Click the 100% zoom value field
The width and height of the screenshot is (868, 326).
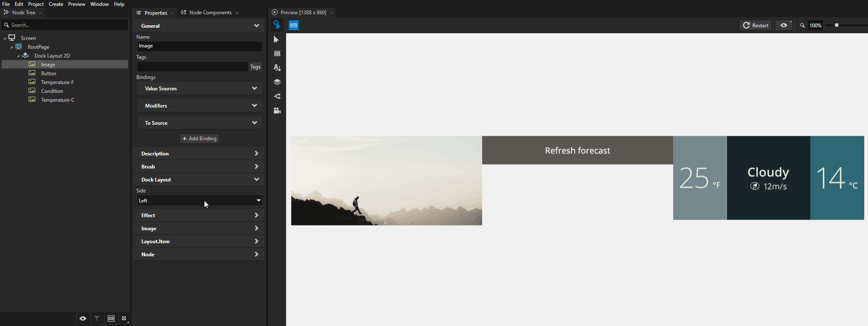(815, 26)
